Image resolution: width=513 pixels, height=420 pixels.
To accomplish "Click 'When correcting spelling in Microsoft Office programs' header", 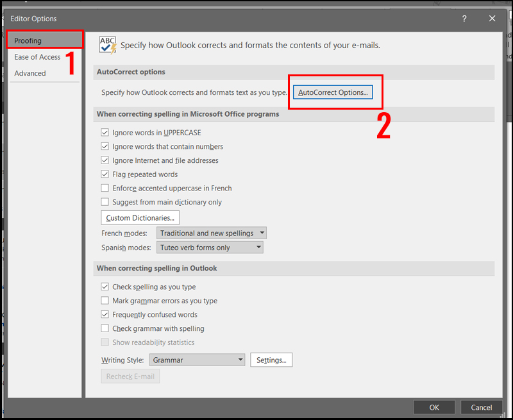I will (x=294, y=114).
